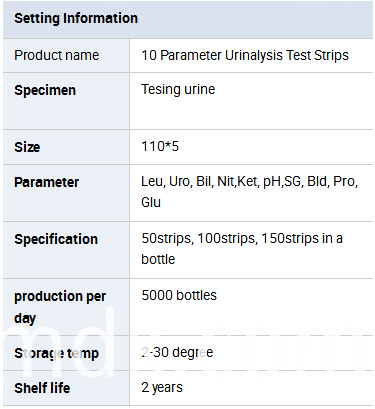Click the word bottle in Specification
The width and height of the screenshot is (375, 409).
(x=158, y=259)
